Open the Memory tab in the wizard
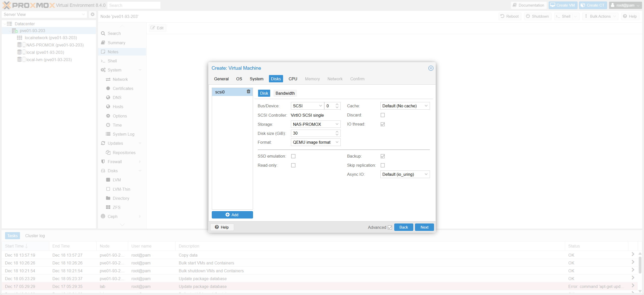Screen dimensions: 644x295 click(x=312, y=79)
